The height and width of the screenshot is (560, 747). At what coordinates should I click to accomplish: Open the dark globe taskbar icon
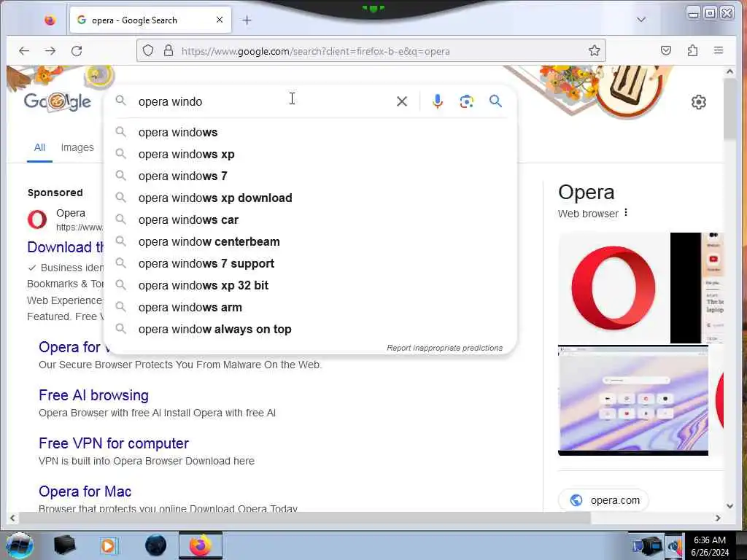[x=156, y=545]
